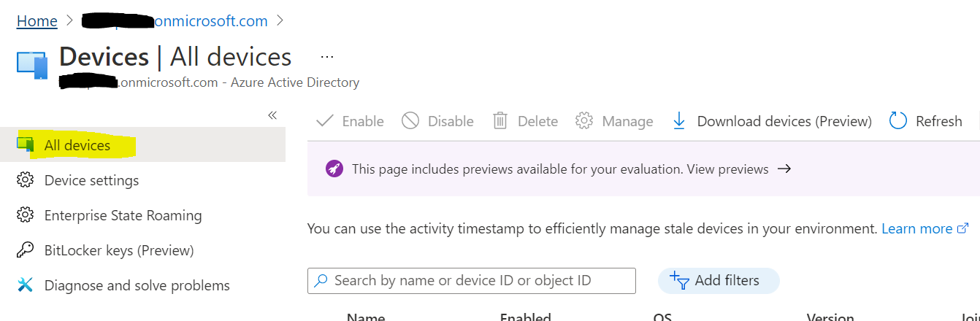Click the Refresh circular arrow icon

[898, 121]
